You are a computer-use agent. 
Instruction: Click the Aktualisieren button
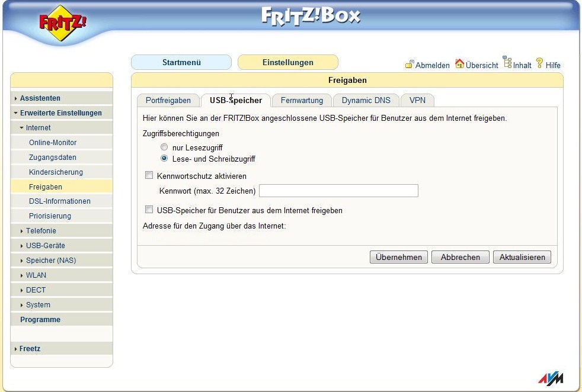pyautogui.click(x=522, y=257)
